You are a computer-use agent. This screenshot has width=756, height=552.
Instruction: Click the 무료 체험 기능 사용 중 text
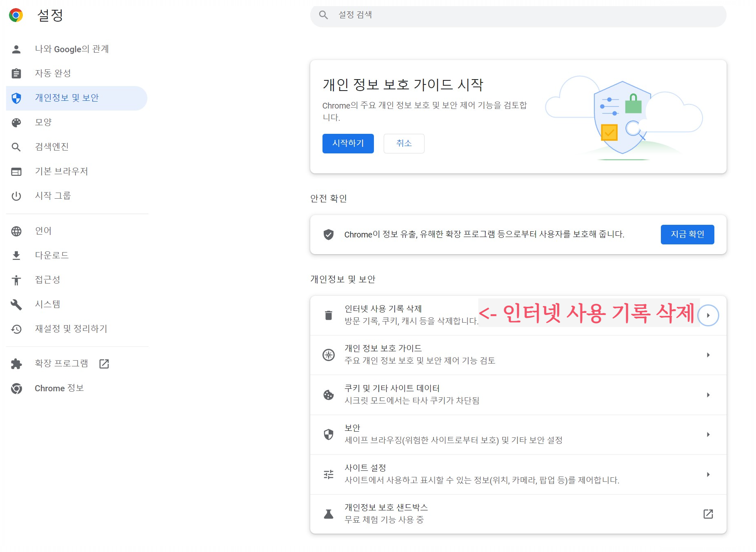(384, 520)
